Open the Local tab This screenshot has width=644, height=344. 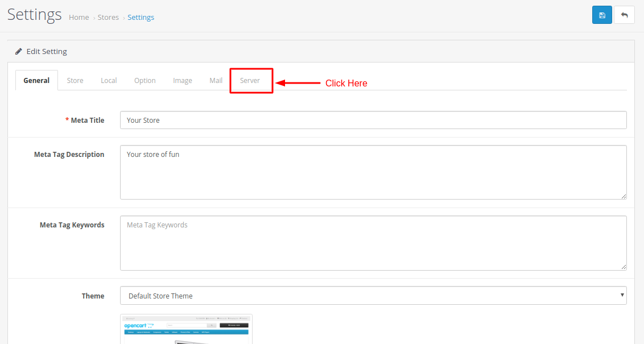109,81
